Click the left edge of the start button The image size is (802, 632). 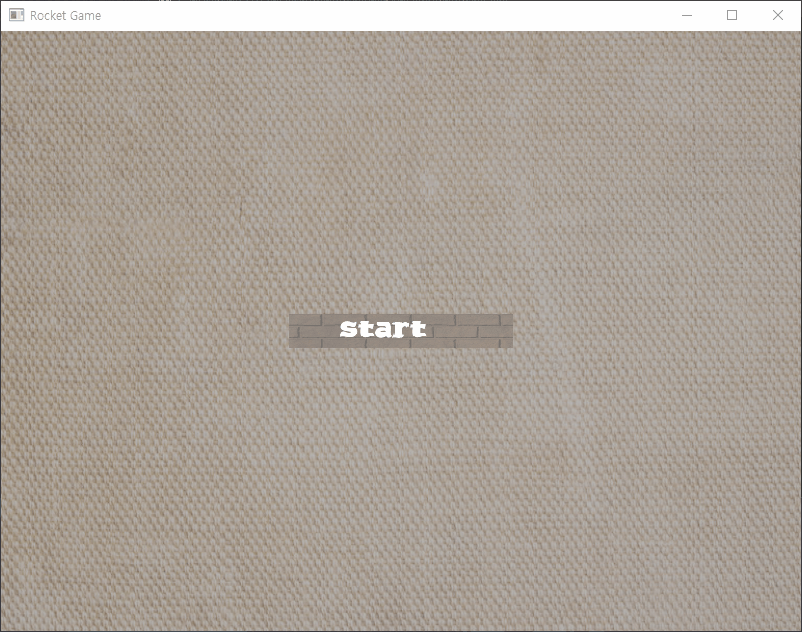296,328
